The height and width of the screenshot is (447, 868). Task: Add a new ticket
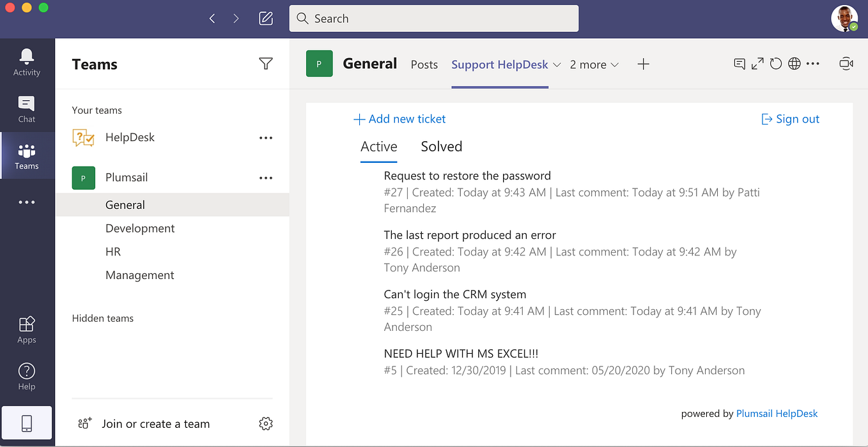(399, 119)
